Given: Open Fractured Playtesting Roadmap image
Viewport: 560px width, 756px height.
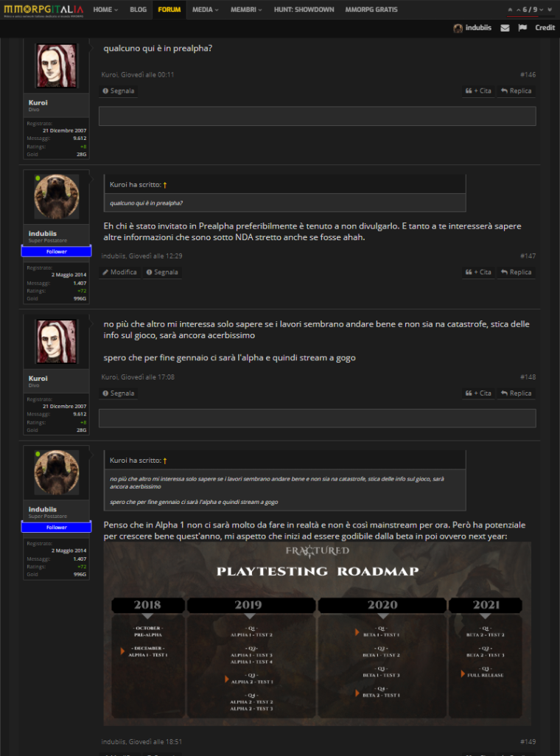Looking at the screenshot, I should pyautogui.click(x=318, y=634).
